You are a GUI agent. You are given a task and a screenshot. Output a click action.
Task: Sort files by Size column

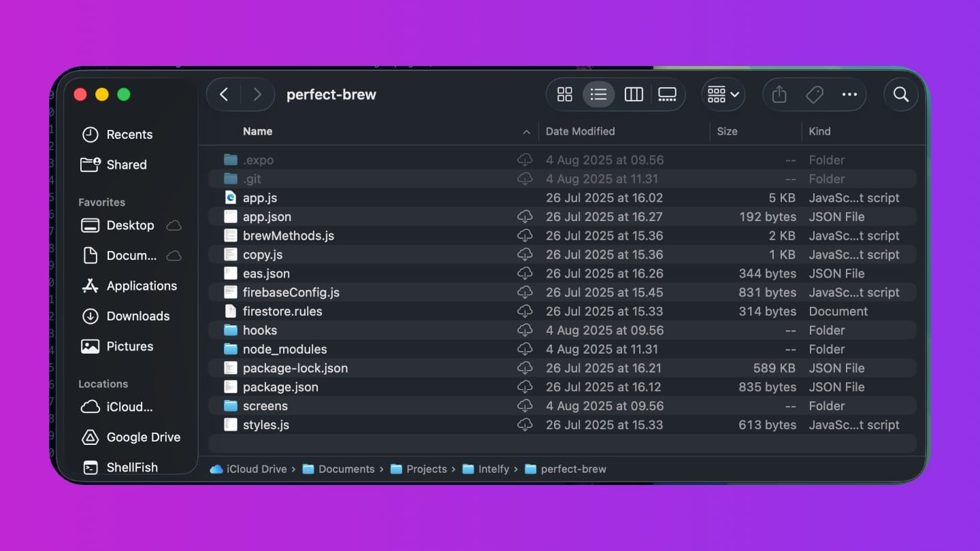[x=727, y=131]
